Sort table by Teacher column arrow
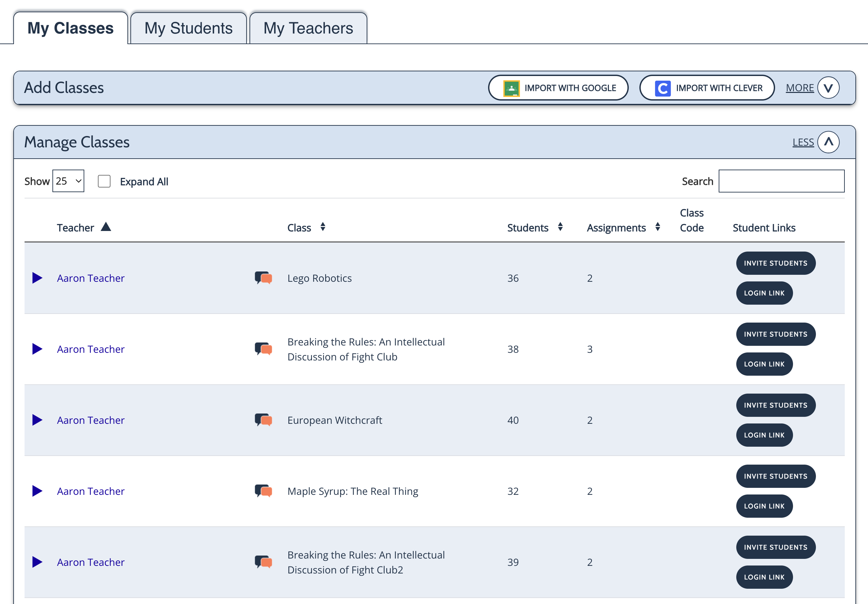The image size is (868, 604). [106, 227]
